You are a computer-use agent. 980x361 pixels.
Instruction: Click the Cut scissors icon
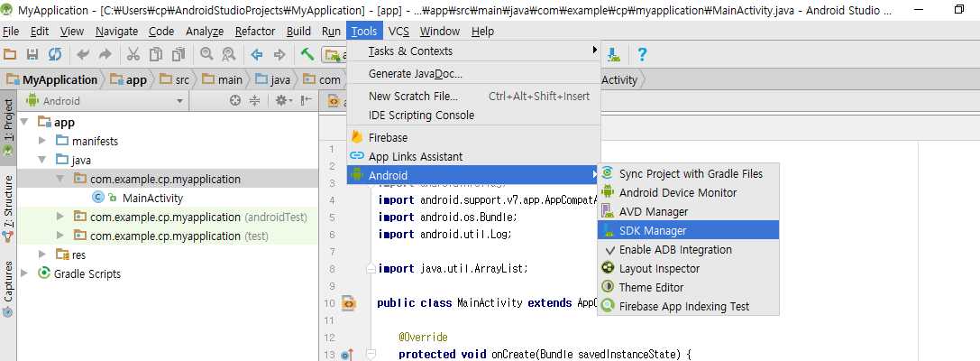point(133,54)
